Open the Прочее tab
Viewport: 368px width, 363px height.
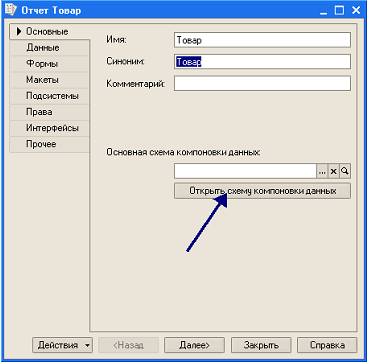click(50, 144)
